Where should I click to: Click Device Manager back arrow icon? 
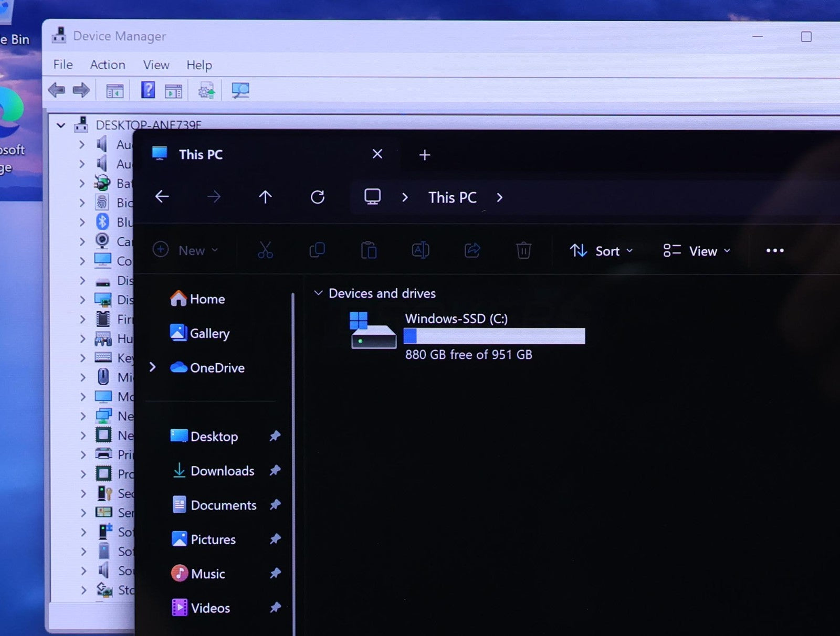point(57,90)
